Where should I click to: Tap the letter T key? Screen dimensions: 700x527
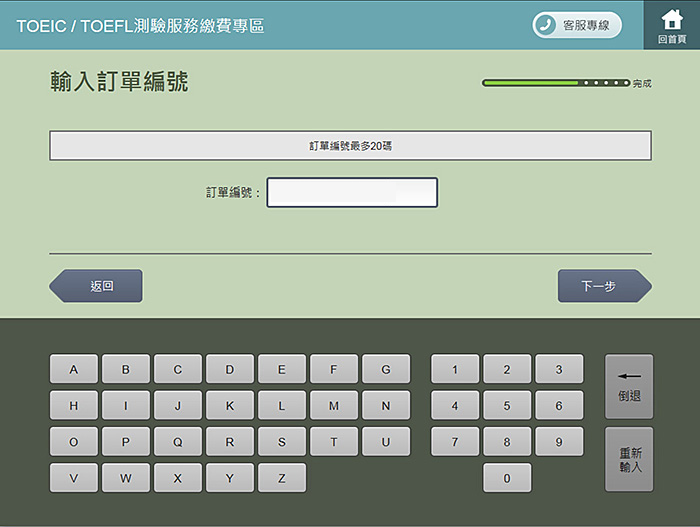(334, 442)
